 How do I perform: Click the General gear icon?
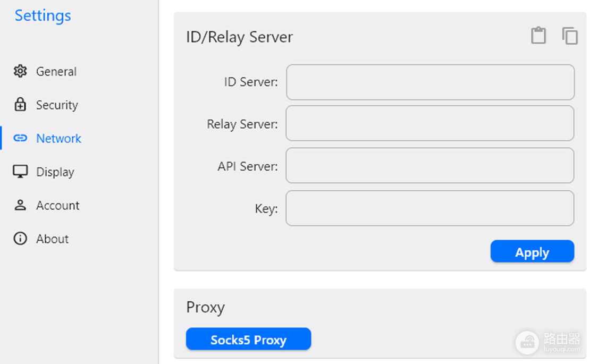(20, 71)
